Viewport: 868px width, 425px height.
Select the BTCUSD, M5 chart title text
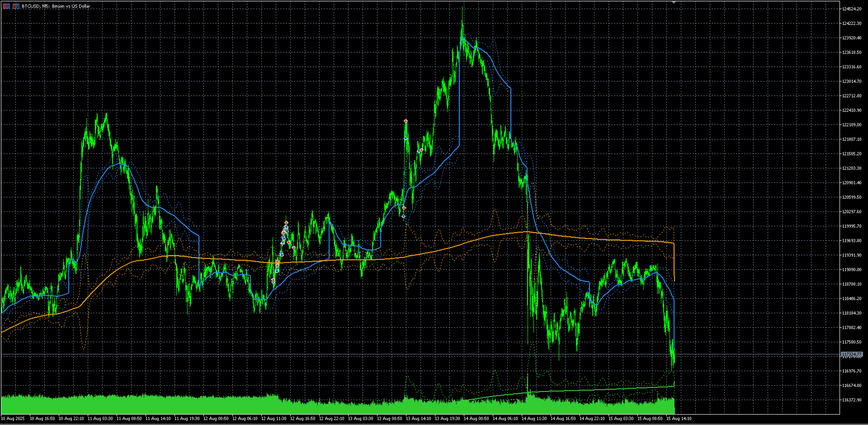point(56,6)
